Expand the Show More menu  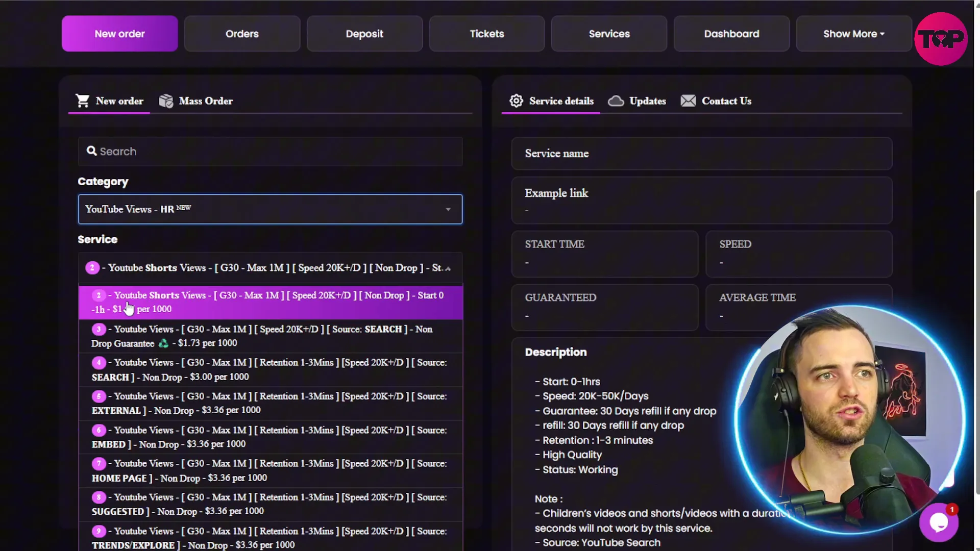coord(854,34)
